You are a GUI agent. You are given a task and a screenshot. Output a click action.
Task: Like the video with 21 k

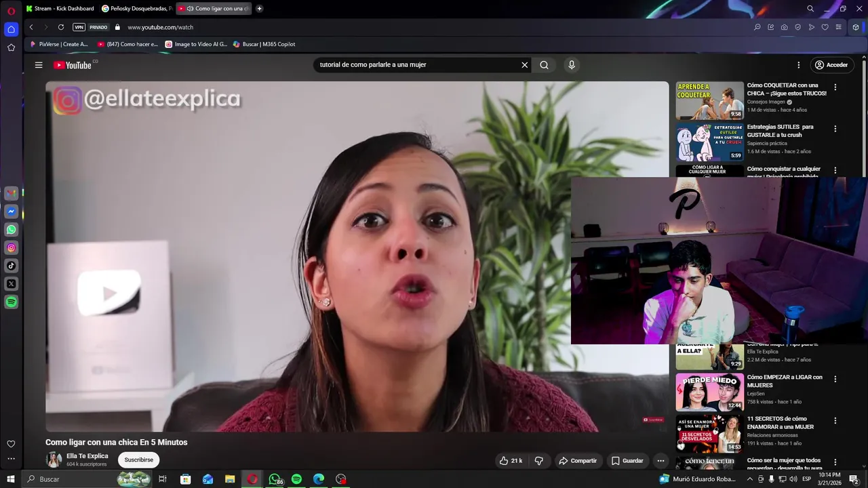[511, 461]
